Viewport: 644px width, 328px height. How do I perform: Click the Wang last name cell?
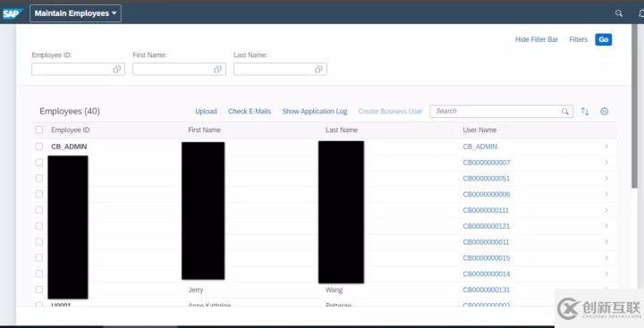pyautogui.click(x=334, y=290)
